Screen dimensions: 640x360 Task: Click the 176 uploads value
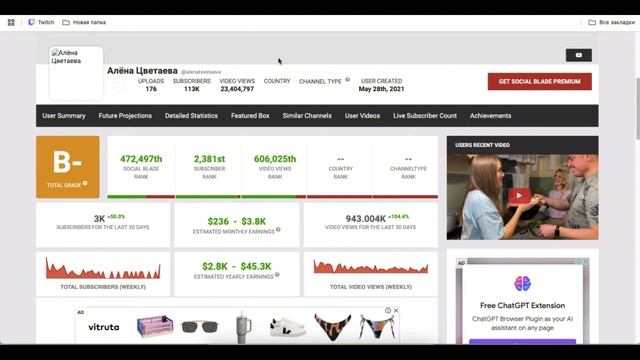[x=151, y=89]
